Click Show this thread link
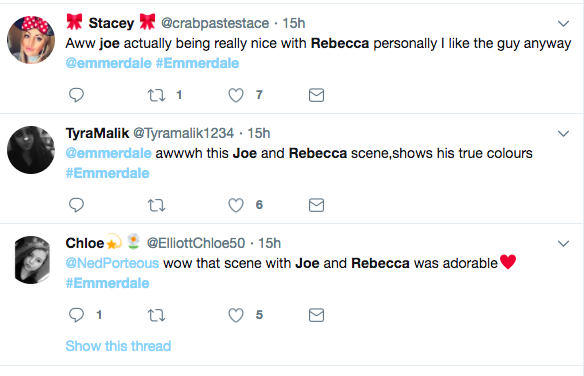 (x=118, y=346)
